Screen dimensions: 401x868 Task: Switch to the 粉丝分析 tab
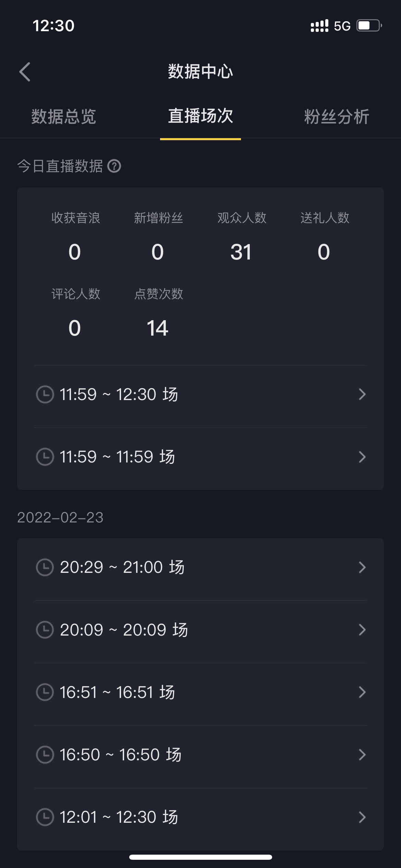[x=337, y=117]
